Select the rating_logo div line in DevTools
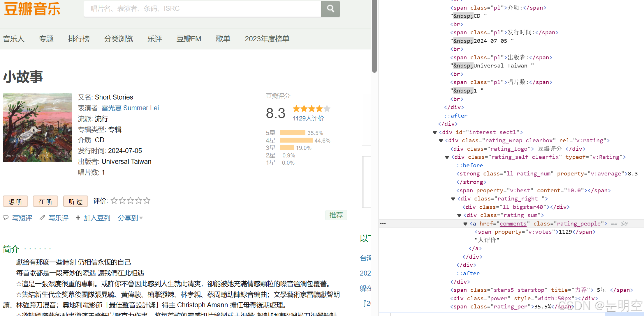This screenshot has height=316, width=644. pos(518,149)
